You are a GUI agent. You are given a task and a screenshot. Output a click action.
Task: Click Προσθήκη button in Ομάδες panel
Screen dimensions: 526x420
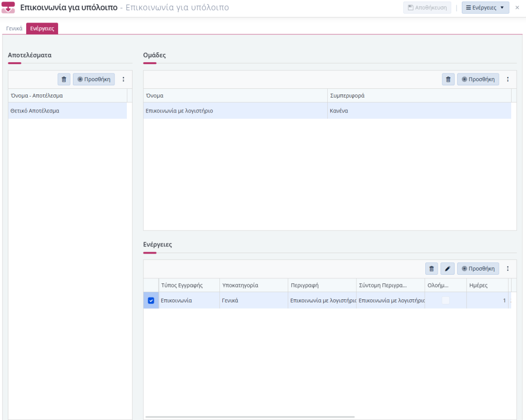point(478,80)
